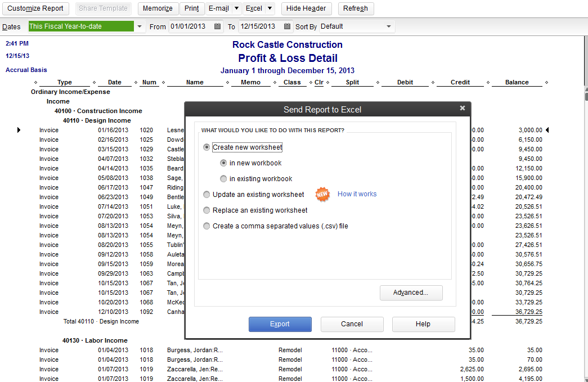Choose the in existing workbook option
Screen dimensions: 588x382
pyautogui.click(x=223, y=179)
